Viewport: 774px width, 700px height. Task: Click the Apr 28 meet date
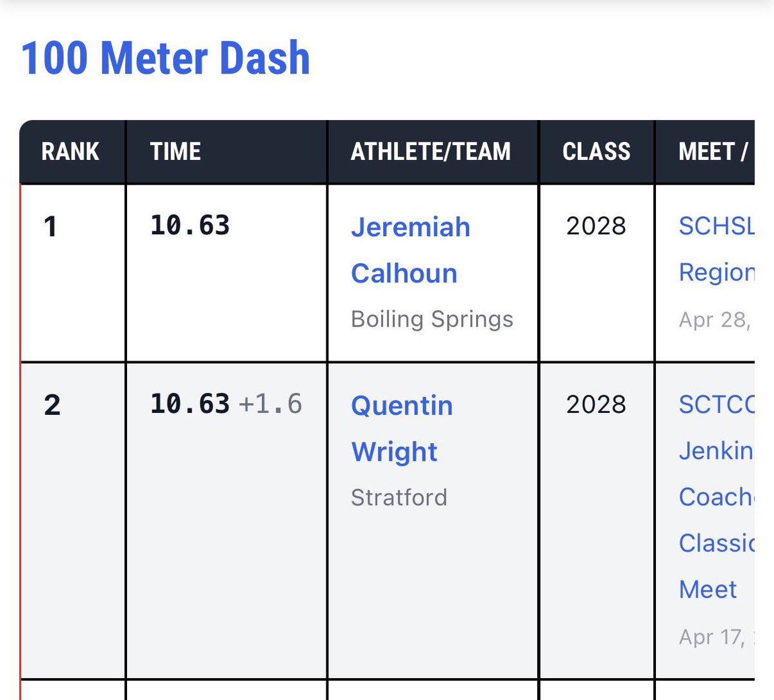[715, 320]
